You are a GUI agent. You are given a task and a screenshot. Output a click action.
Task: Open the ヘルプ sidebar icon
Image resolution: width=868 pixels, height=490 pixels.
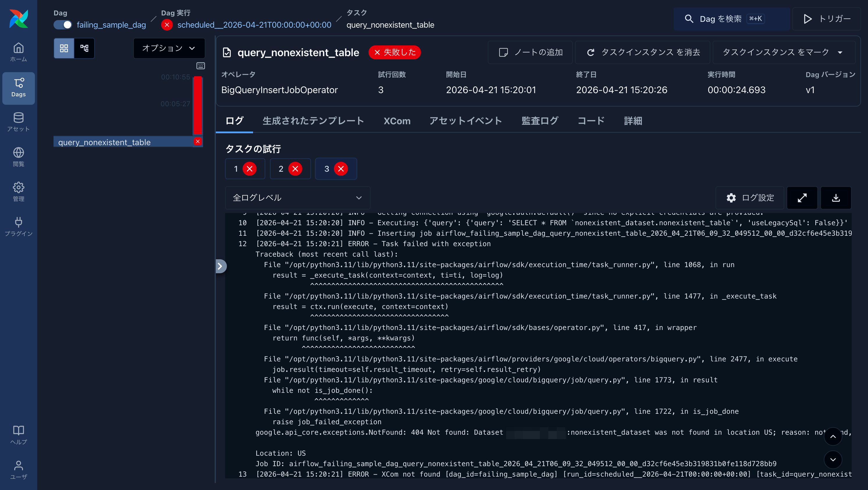pos(18,434)
